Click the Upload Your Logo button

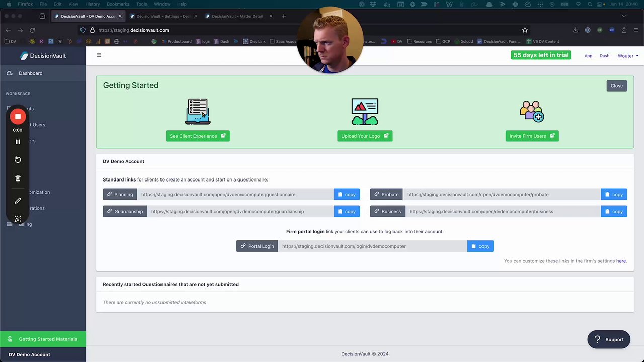[365, 136]
